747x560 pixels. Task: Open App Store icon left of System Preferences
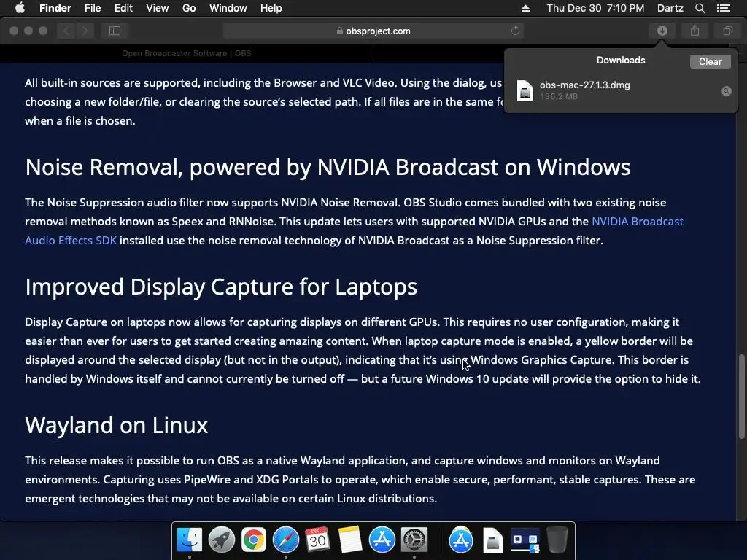coord(382,540)
